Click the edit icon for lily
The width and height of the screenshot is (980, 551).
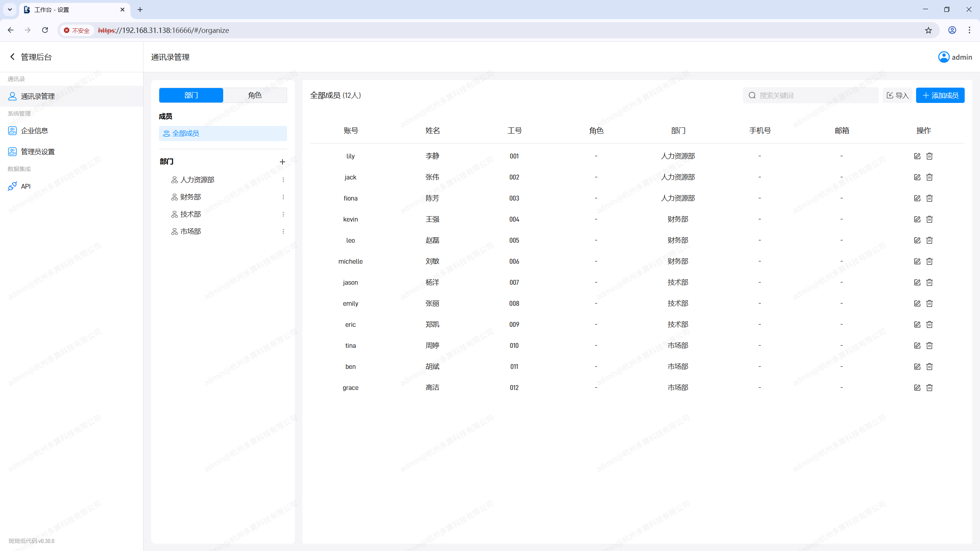pyautogui.click(x=917, y=156)
